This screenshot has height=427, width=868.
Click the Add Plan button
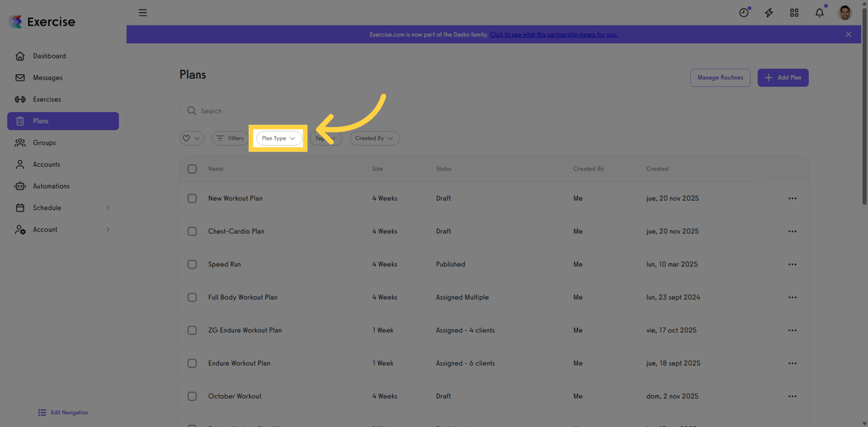[783, 77]
